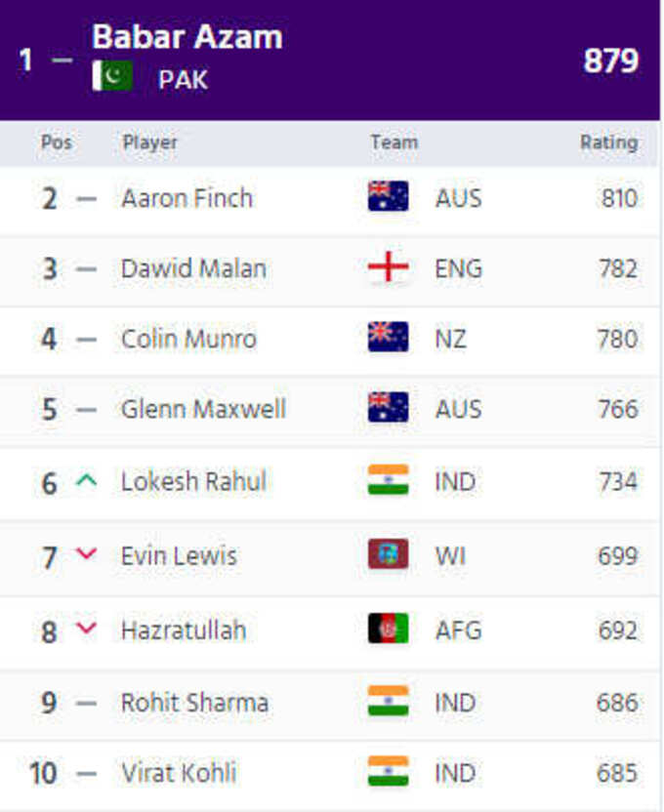Open Babar Azam's player profile

pyautogui.click(x=187, y=37)
